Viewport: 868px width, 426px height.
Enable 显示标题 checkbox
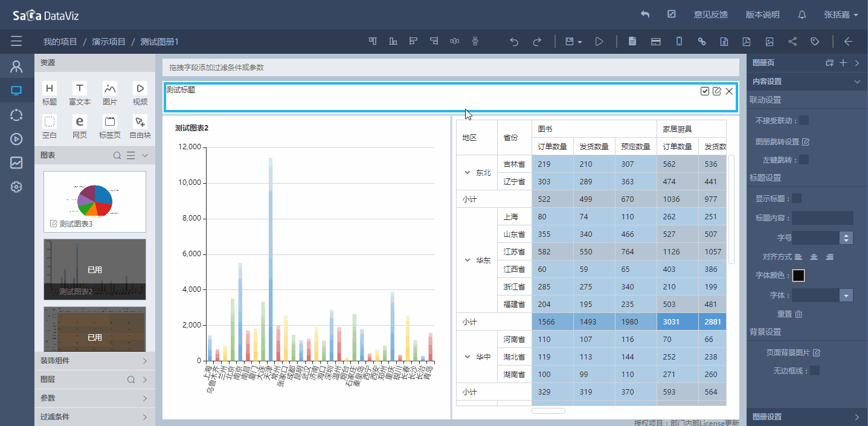coord(797,198)
